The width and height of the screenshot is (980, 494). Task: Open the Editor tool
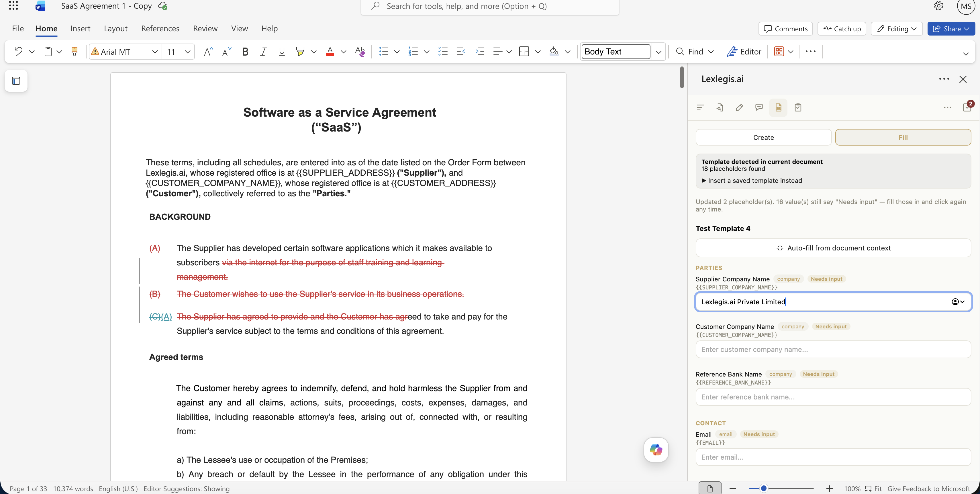[x=744, y=51]
